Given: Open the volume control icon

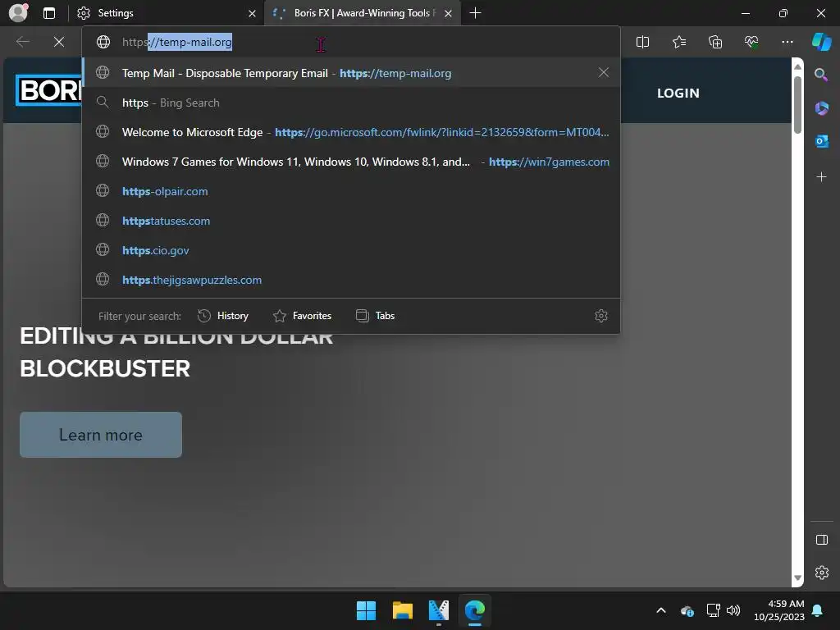Looking at the screenshot, I should 733,610.
